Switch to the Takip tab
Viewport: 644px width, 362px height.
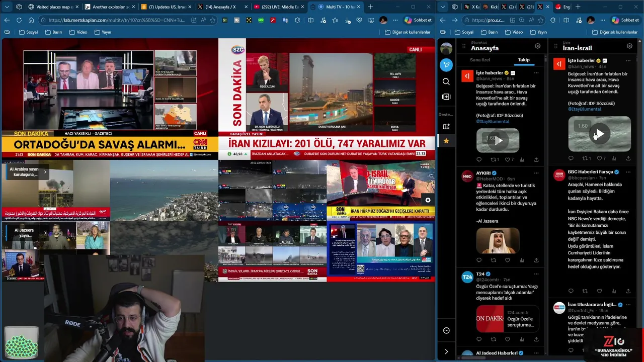[524, 60]
